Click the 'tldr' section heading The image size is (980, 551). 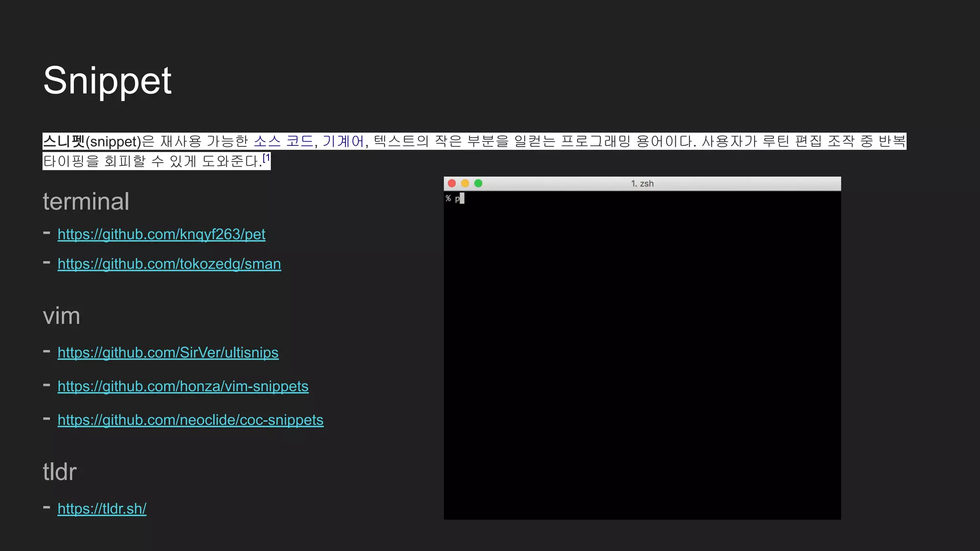(x=60, y=472)
